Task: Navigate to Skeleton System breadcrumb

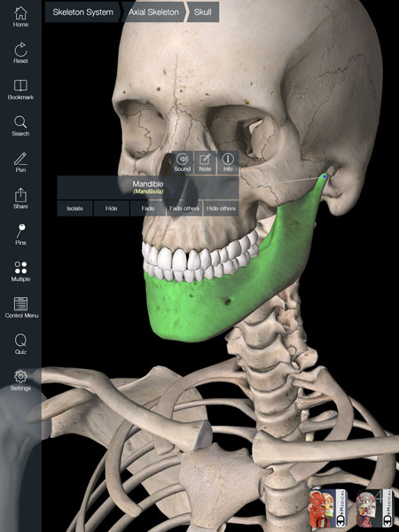Action: click(x=82, y=12)
